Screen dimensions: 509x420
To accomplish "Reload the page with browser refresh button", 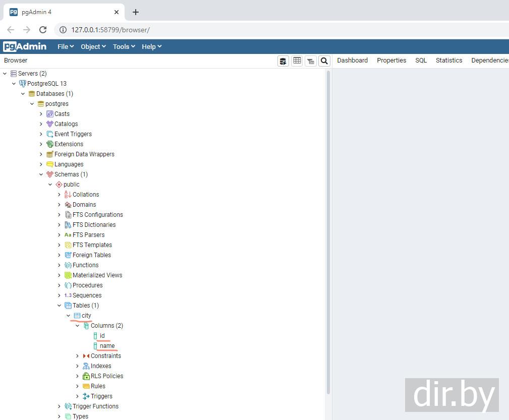I will (x=43, y=30).
